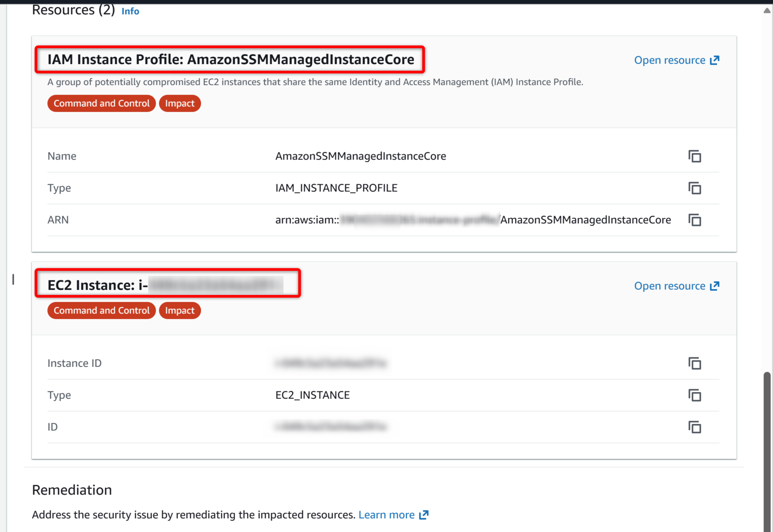
Task: Open the Info link beside Resources
Action: (x=130, y=11)
